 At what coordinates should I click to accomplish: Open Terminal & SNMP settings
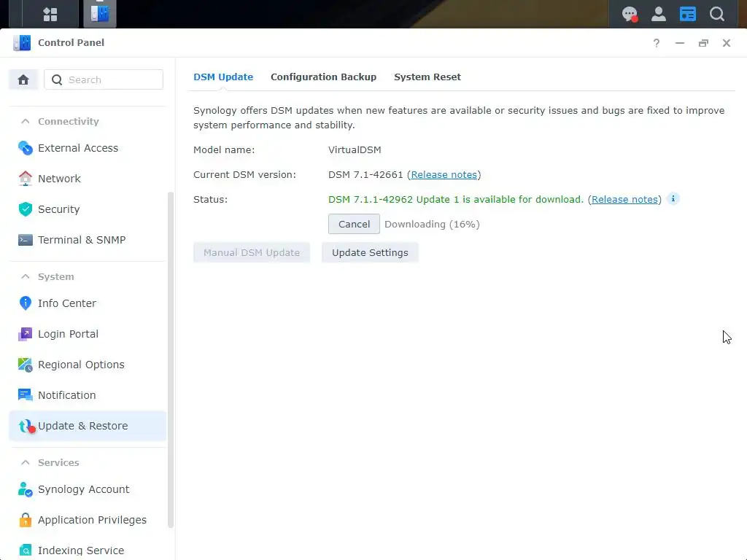(x=88, y=239)
